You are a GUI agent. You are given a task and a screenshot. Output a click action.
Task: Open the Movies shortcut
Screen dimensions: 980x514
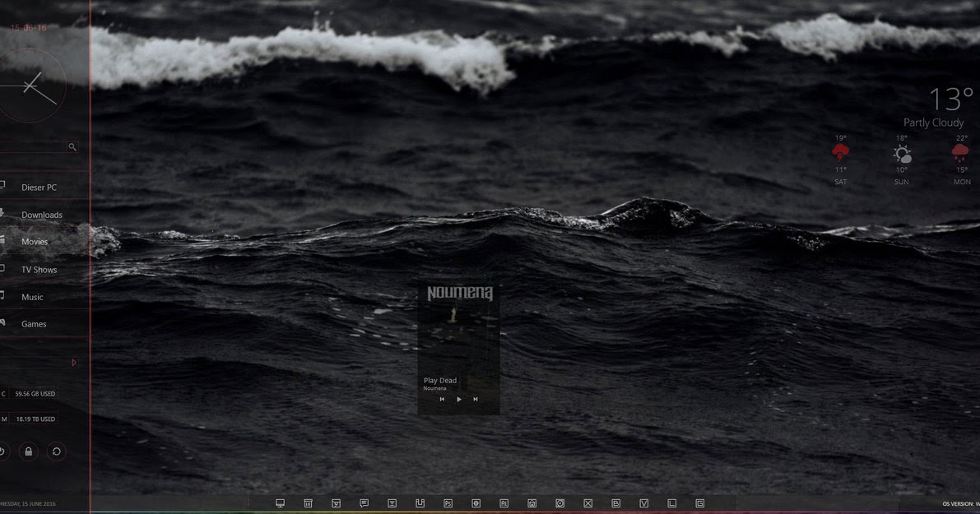tap(35, 241)
